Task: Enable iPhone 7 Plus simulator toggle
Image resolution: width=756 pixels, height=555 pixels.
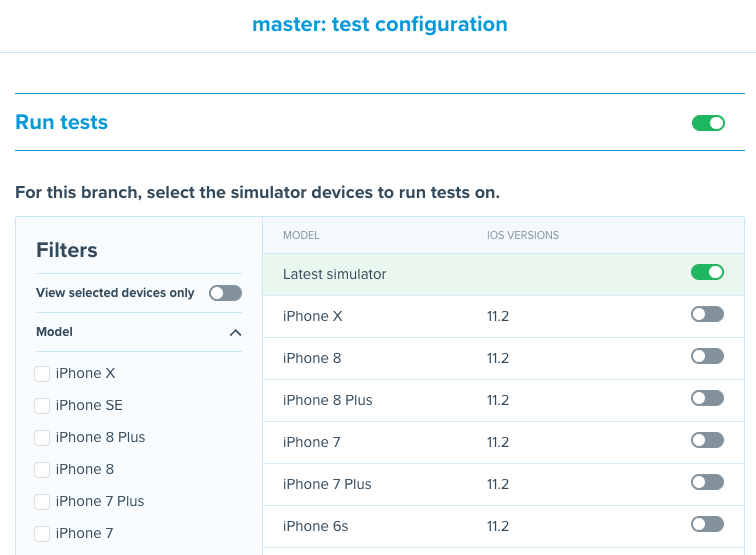Action: [x=707, y=482]
